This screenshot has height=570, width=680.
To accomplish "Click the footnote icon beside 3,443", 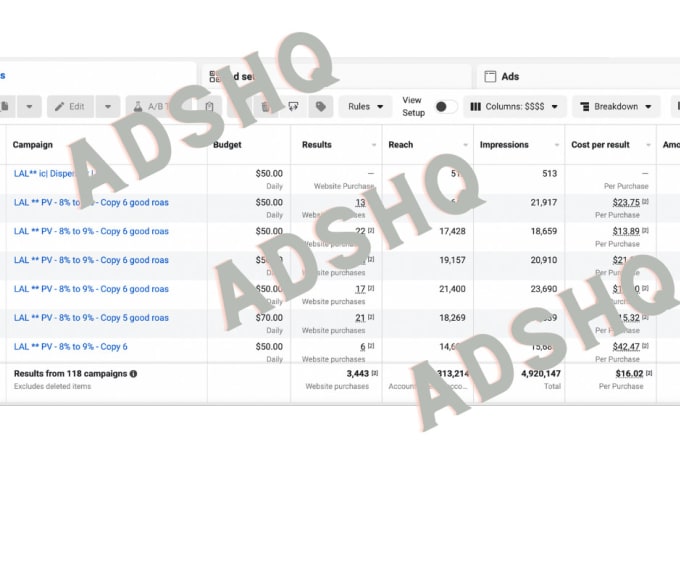I will point(375,373).
